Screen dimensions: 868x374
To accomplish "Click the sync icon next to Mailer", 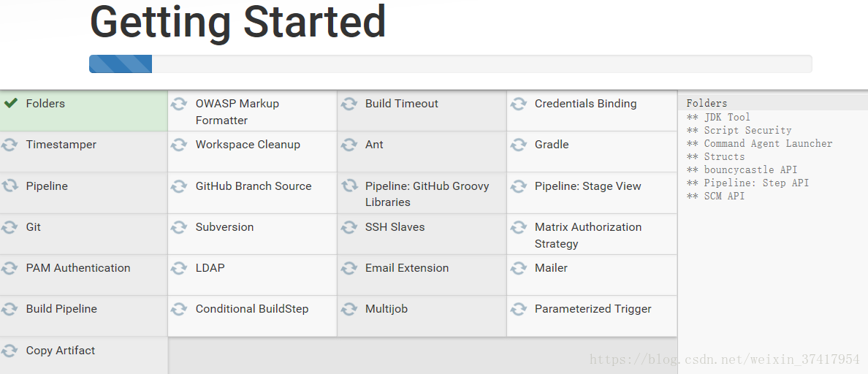I will point(518,268).
